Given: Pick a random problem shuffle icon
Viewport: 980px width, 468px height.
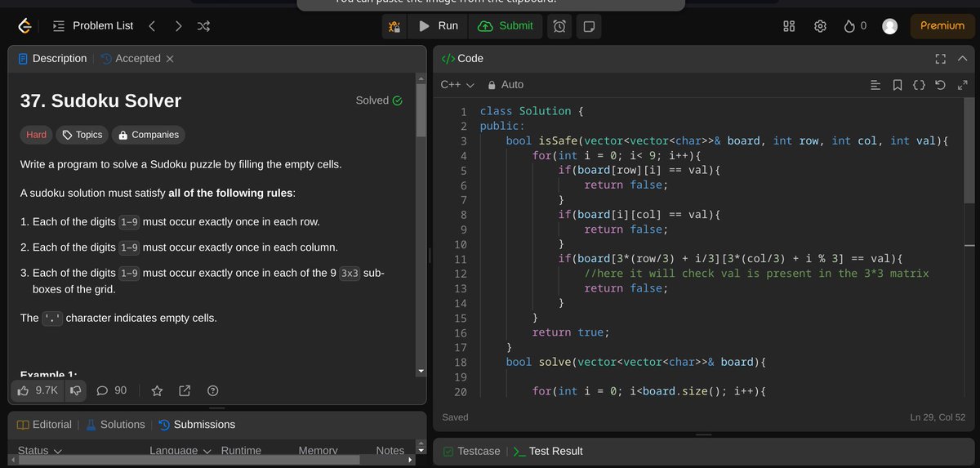Looking at the screenshot, I should 203,26.
